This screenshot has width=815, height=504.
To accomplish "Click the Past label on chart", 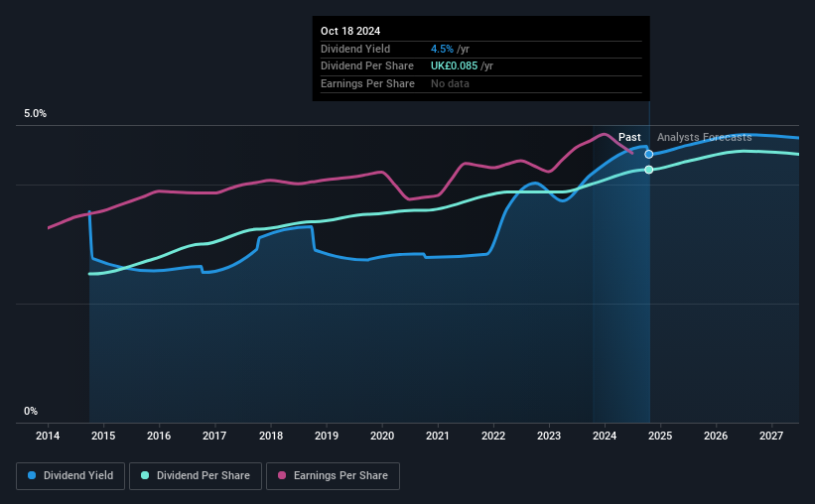I will coord(629,137).
